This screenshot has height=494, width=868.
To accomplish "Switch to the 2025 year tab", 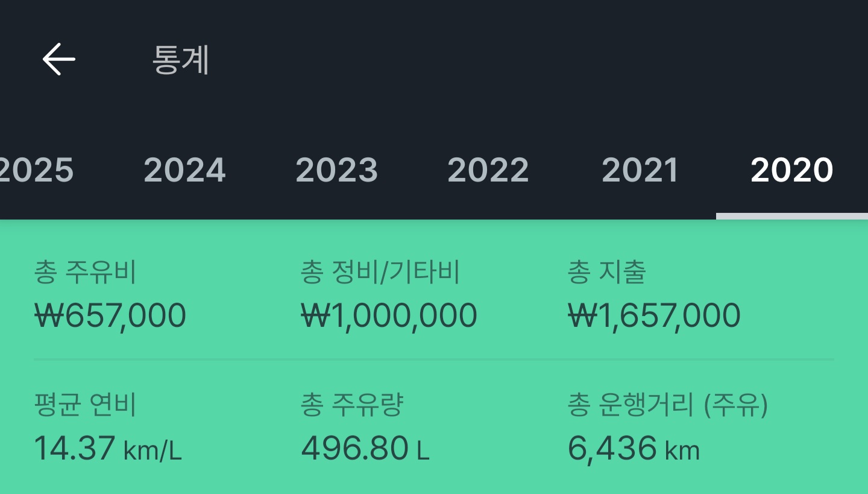I will [x=36, y=170].
